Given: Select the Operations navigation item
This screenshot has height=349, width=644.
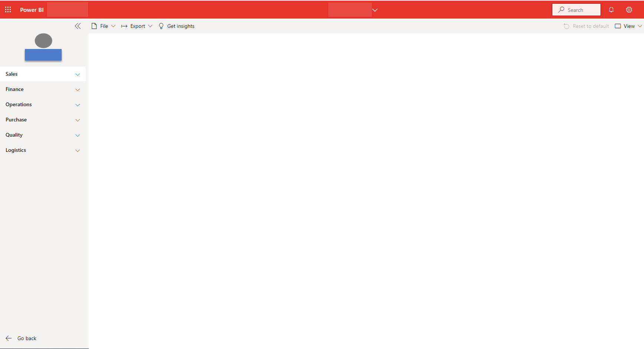Looking at the screenshot, I should coord(43,104).
